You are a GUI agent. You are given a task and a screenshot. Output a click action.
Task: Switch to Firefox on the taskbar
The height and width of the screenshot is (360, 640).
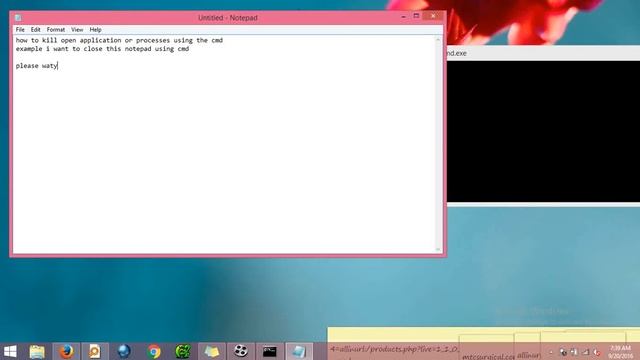point(66,351)
